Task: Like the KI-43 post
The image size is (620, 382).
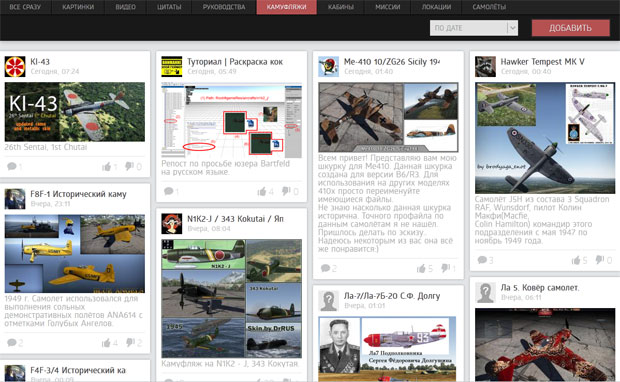Action: point(110,166)
